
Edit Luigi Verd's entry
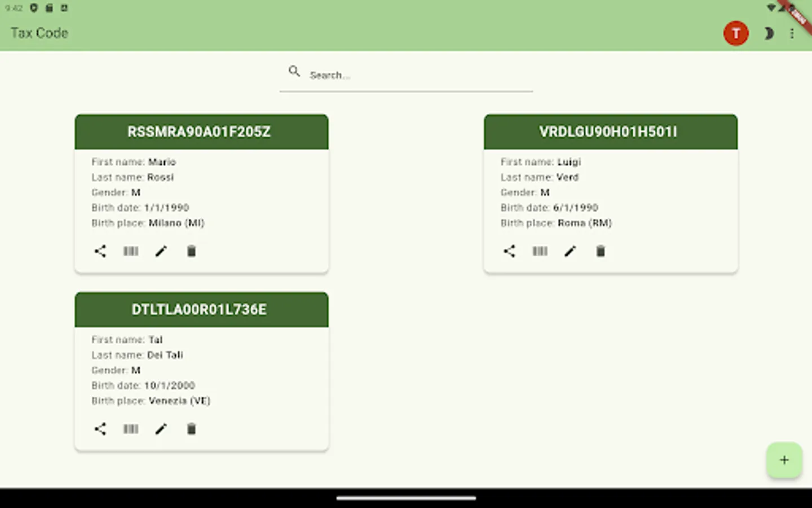tap(570, 251)
